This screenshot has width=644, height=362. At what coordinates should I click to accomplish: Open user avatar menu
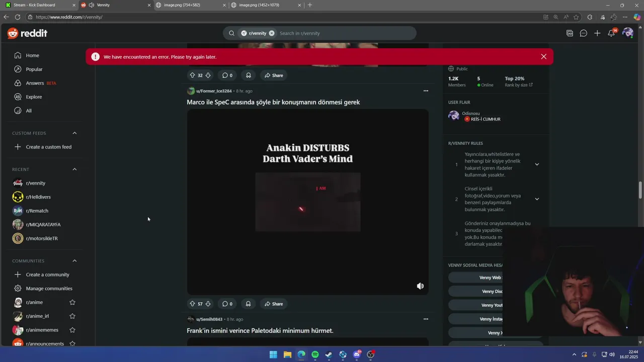tap(627, 33)
